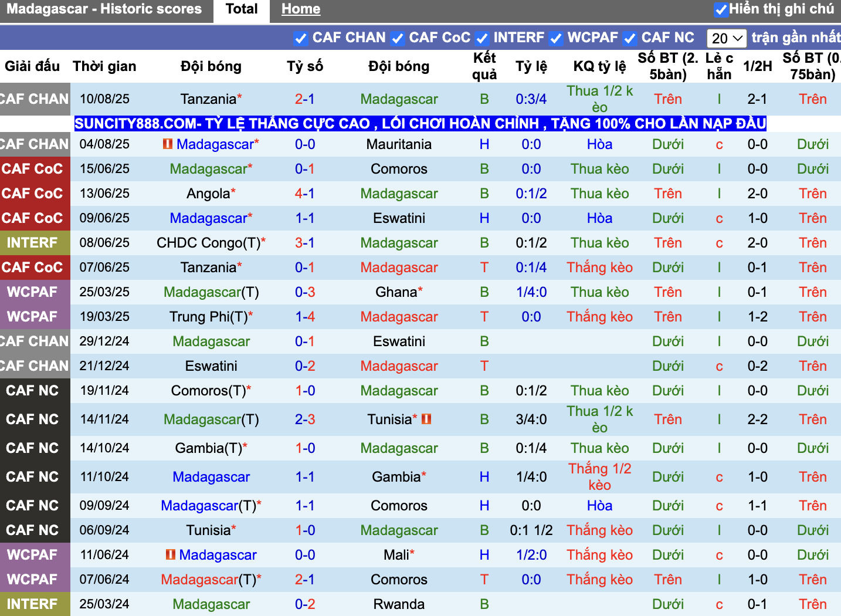Toggle the 'Hiển thị ghi chú' checkbox

[721, 9]
